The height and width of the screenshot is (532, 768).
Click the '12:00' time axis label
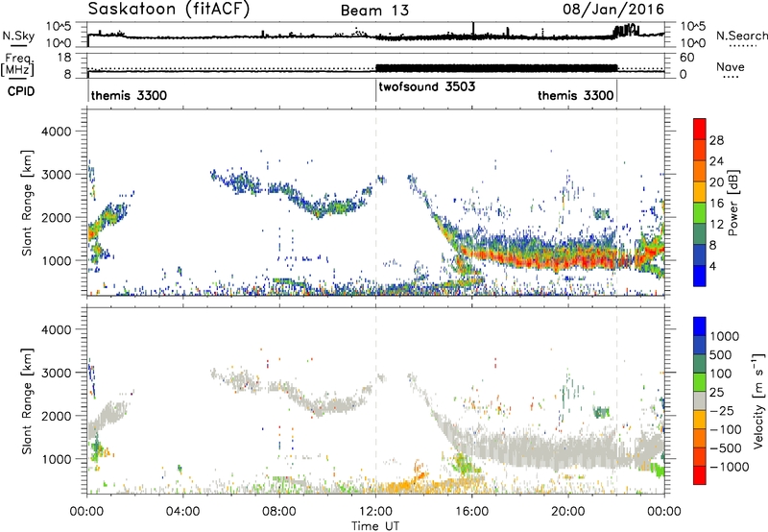click(375, 511)
